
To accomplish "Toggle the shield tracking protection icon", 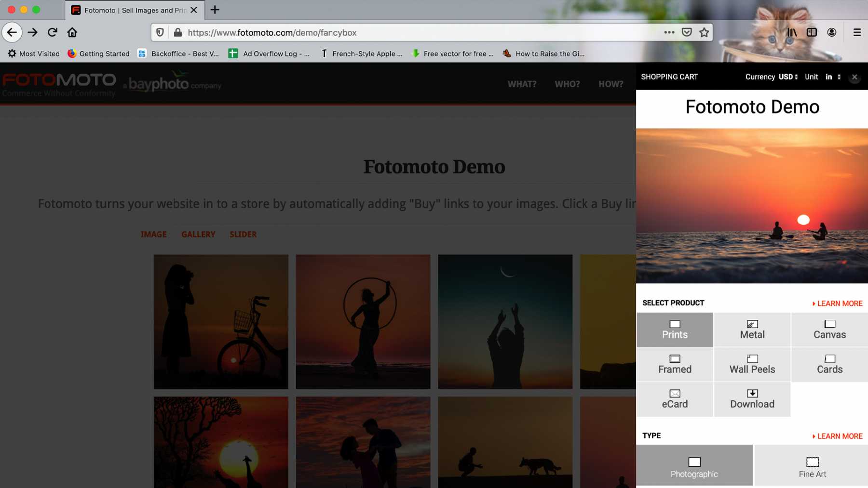I will pos(159,32).
